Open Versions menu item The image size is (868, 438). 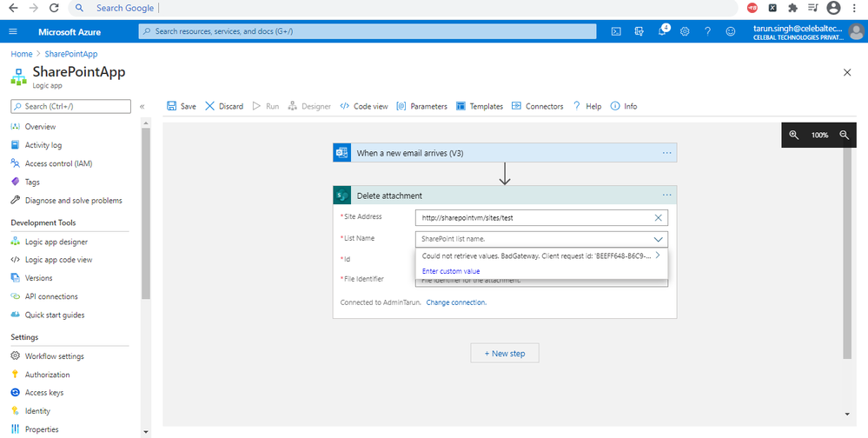(x=39, y=278)
